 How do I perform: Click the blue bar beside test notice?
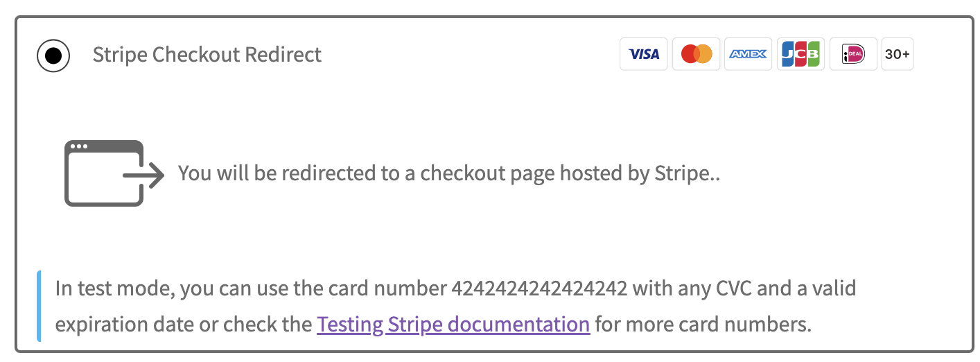coord(39,306)
